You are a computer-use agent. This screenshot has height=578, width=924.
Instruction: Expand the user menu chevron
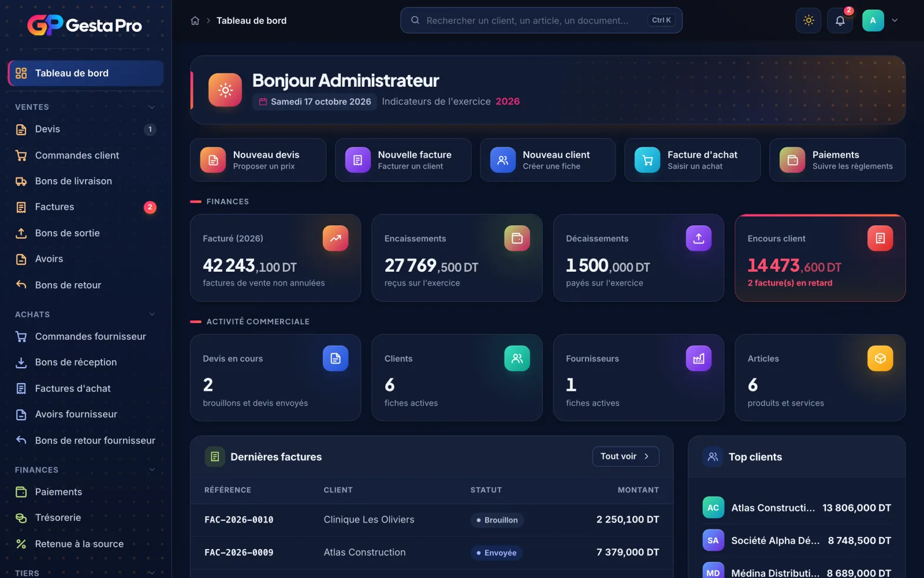tap(895, 20)
